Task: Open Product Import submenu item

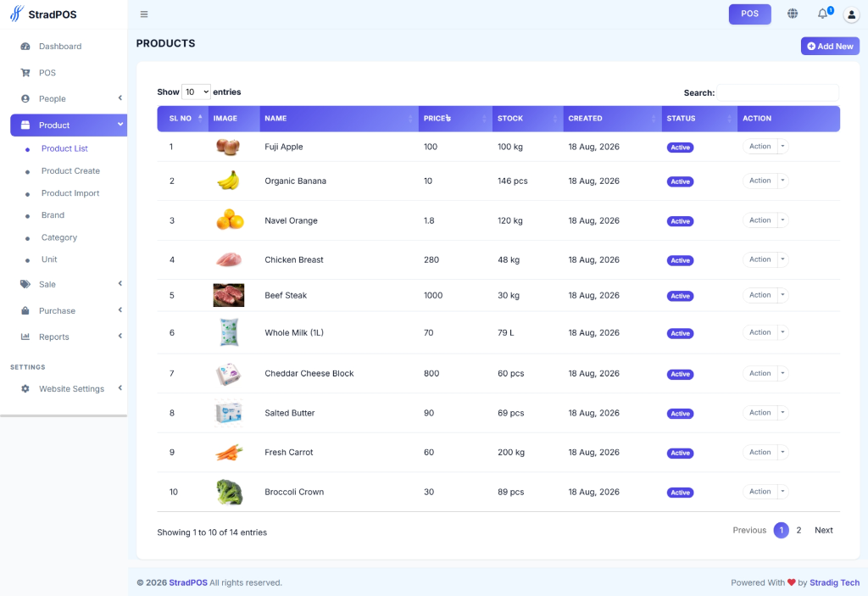Action: tap(70, 192)
